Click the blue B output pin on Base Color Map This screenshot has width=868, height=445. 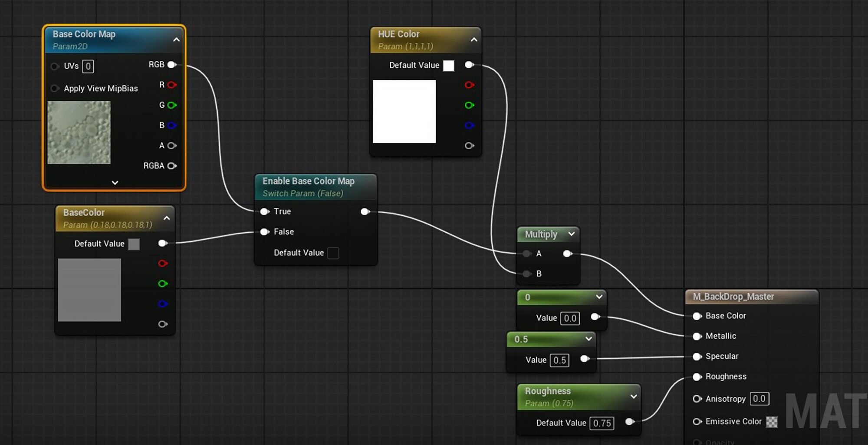(172, 125)
